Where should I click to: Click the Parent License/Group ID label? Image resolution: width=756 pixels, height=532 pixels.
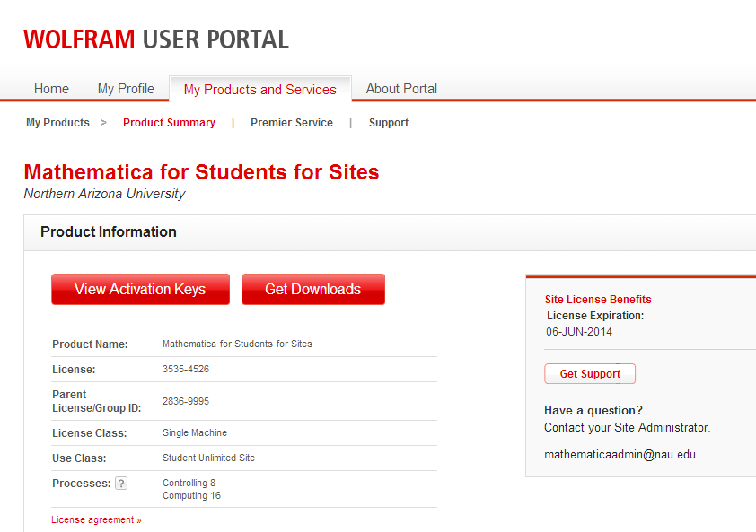pos(97,401)
